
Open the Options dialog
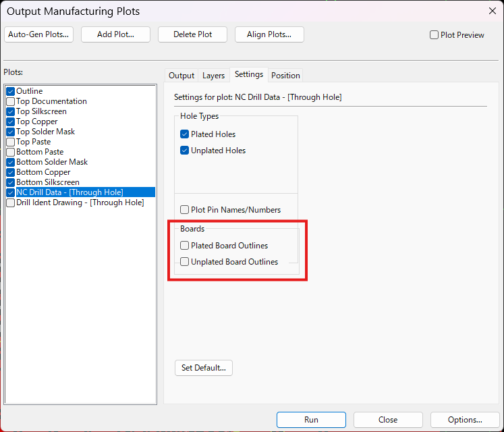pos(465,419)
